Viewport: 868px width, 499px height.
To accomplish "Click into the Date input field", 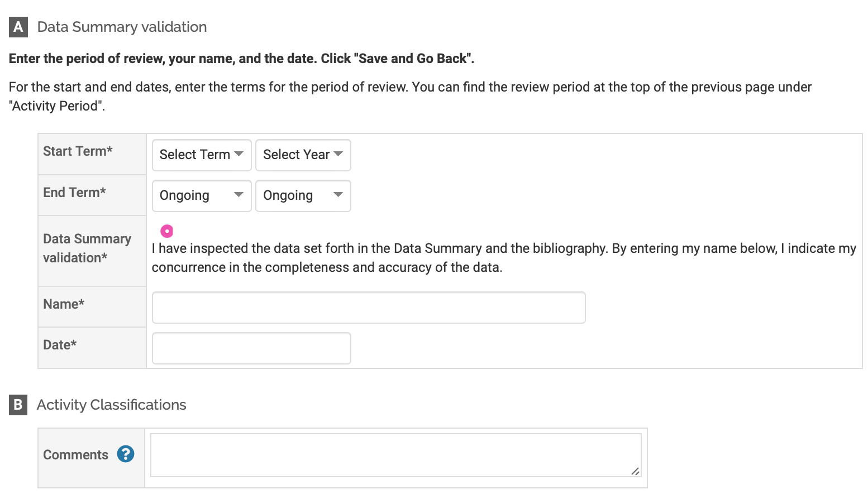I will click(251, 348).
